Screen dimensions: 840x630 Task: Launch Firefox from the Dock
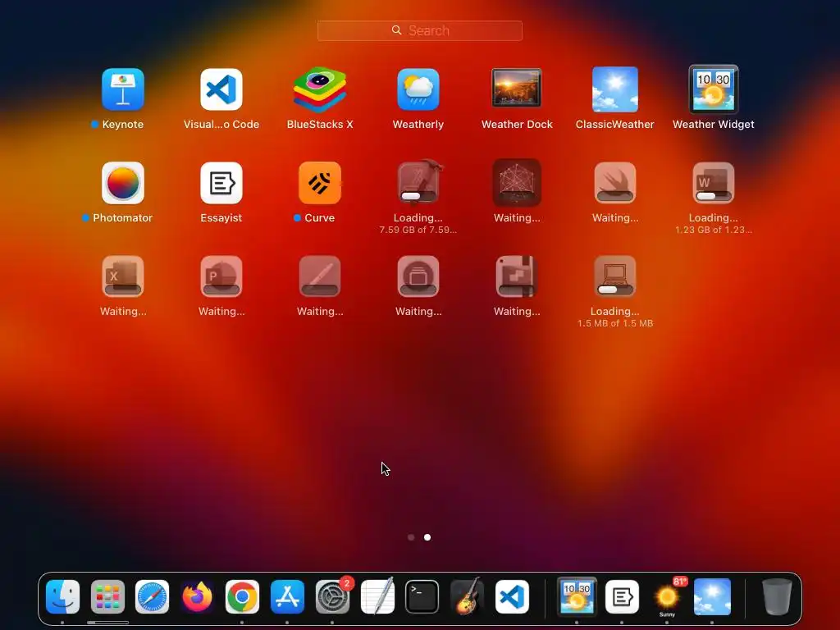[x=197, y=597]
